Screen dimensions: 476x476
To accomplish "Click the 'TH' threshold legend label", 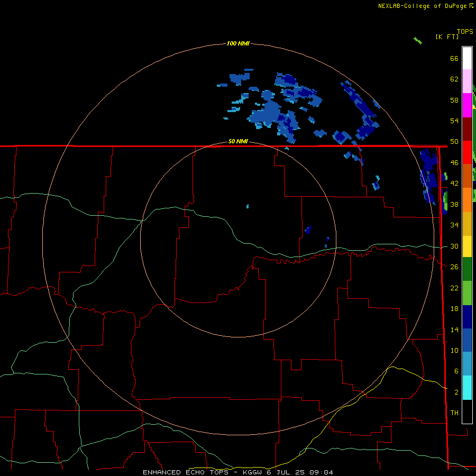I will (x=454, y=413).
